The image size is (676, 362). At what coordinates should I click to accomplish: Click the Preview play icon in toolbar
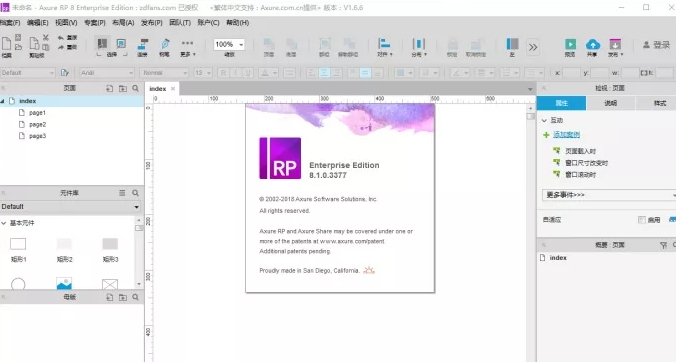click(x=570, y=44)
